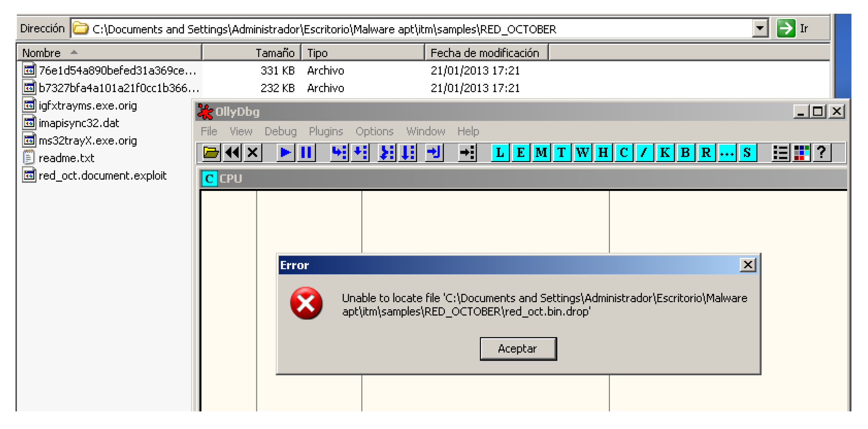
Task: Click the Open file icon in OllyDbg toolbar
Action: pos(211,153)
